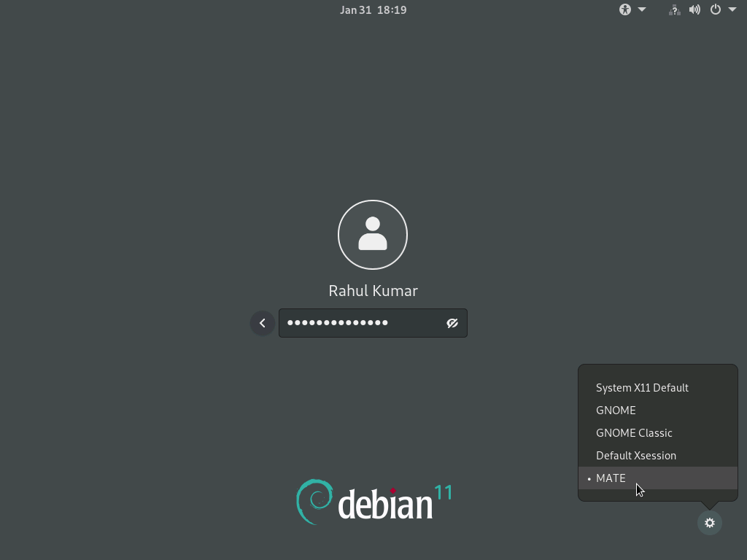The height and width of the screenshot is (560, 747).
Task: Open the system status dropdown arrow
Action: pos(732,9)
